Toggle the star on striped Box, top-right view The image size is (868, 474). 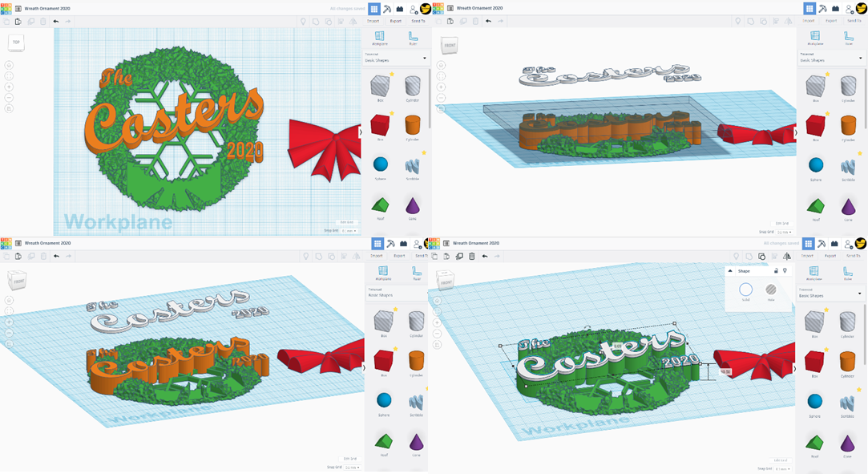coord(828,75)
